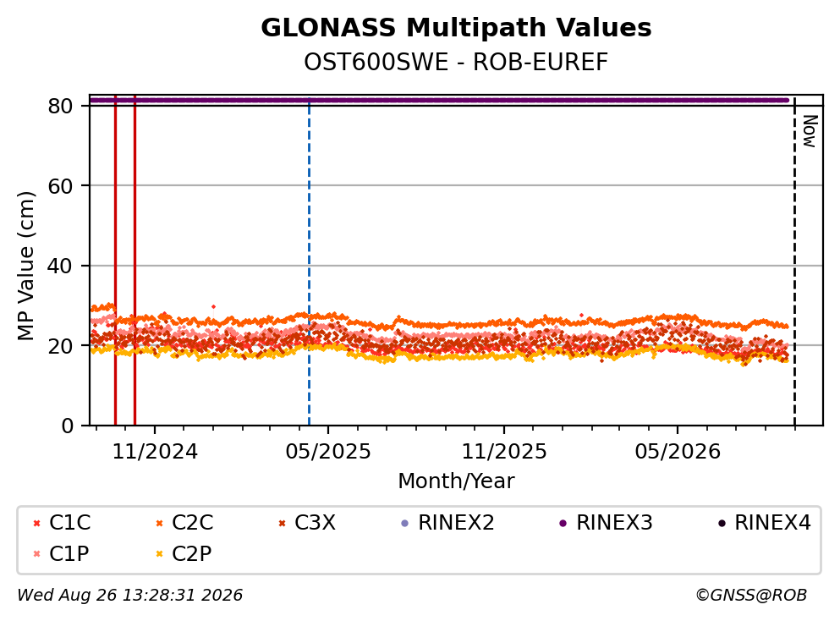Screen dimensions: 840x621
Task: Click the y-axis value '80'
Action: [x=60, y=106]
